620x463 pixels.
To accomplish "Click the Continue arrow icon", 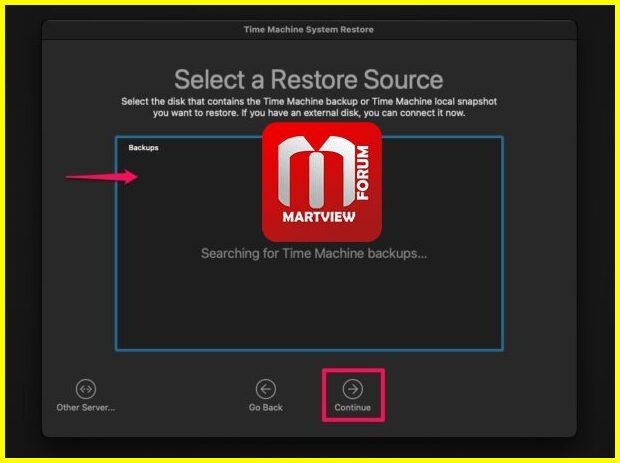I will click(x=352, y=389).
